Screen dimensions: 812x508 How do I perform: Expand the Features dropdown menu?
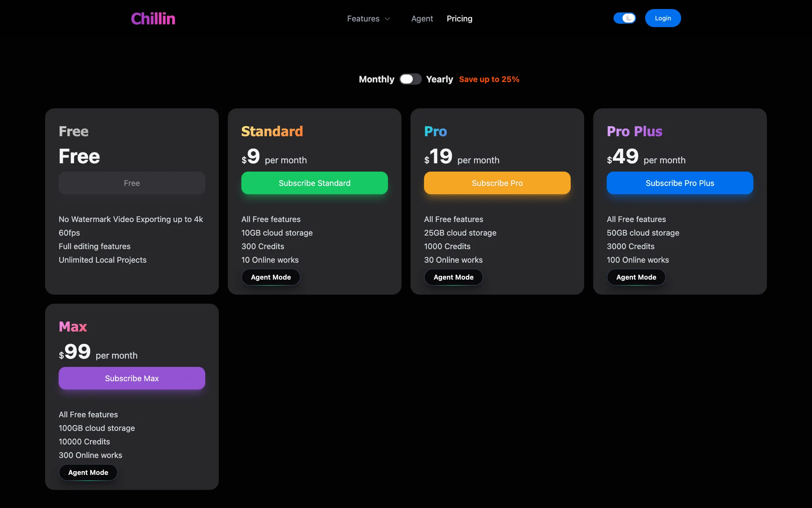(368, 18)
